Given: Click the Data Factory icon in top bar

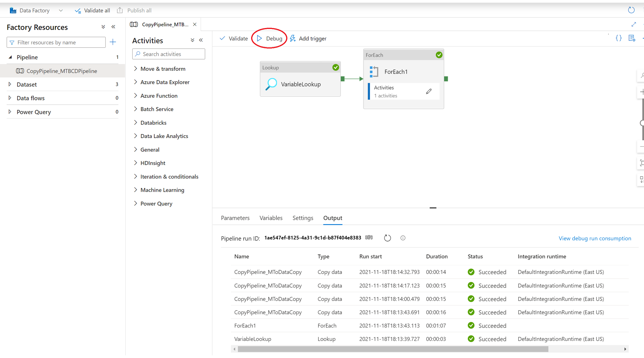Looking at the screenshot, I should [13, 10].
